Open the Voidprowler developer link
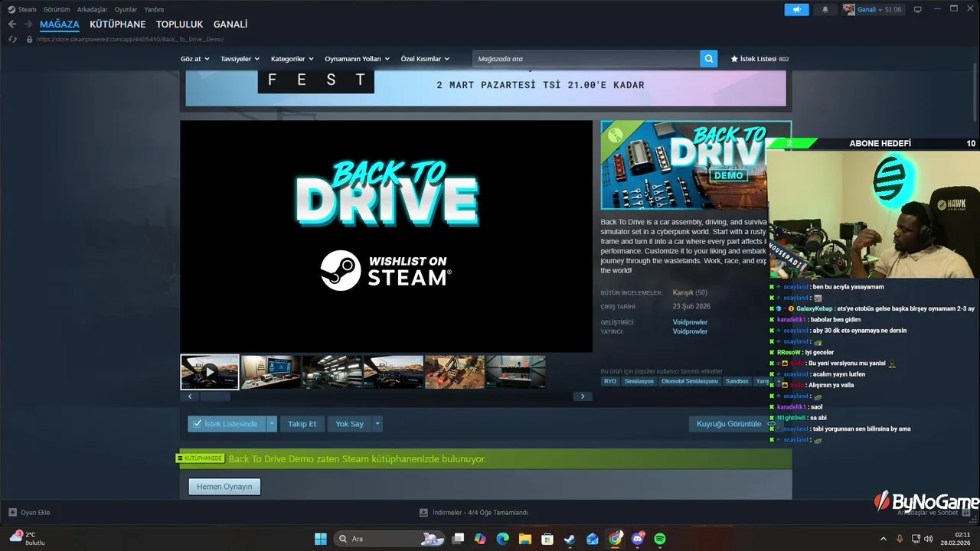Image resolution: width=980 pixels, height=551 pixels. tap(690, 322)
